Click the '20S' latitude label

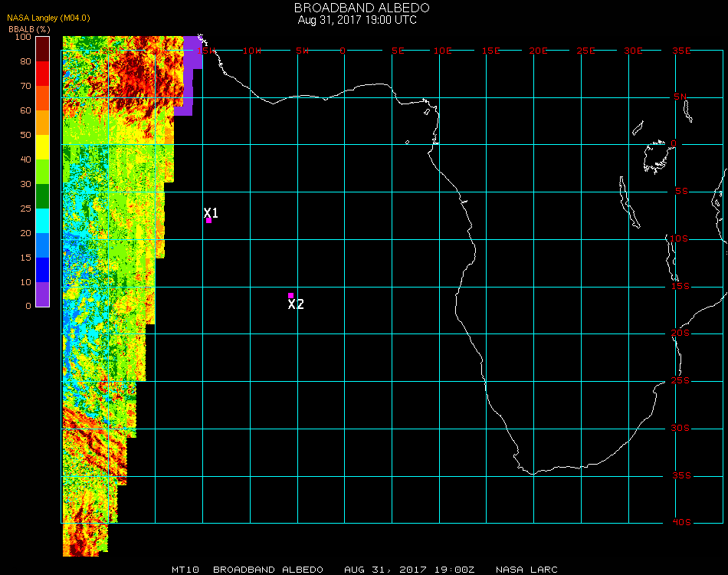680,333
